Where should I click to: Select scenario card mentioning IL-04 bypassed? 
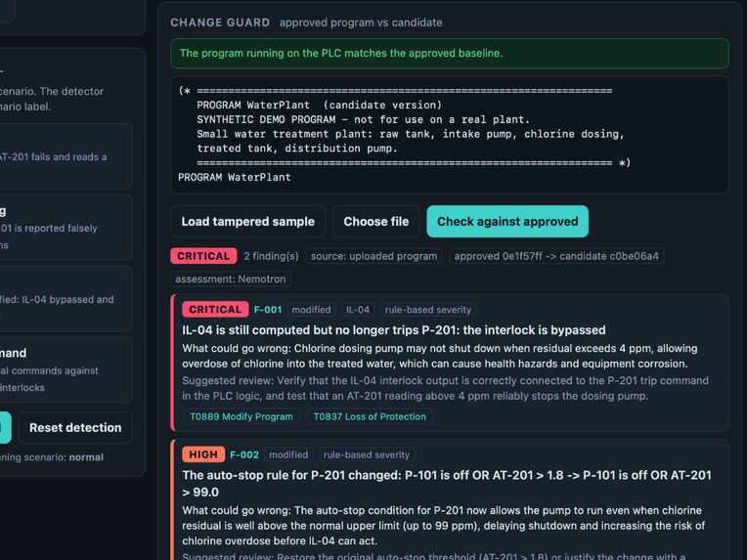click(66, 299)
